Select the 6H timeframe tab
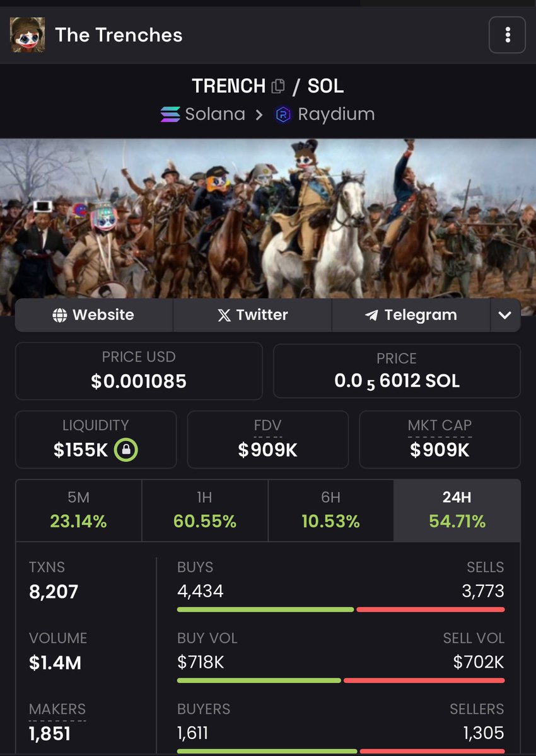The height and width of the screenshot is (756, 536). [x=330, y=510]
